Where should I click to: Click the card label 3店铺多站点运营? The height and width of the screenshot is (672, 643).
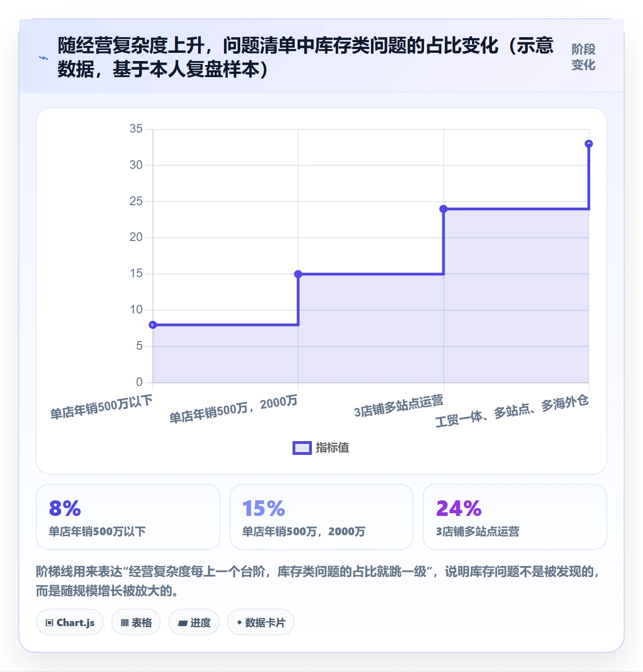[x=478, y=532]
